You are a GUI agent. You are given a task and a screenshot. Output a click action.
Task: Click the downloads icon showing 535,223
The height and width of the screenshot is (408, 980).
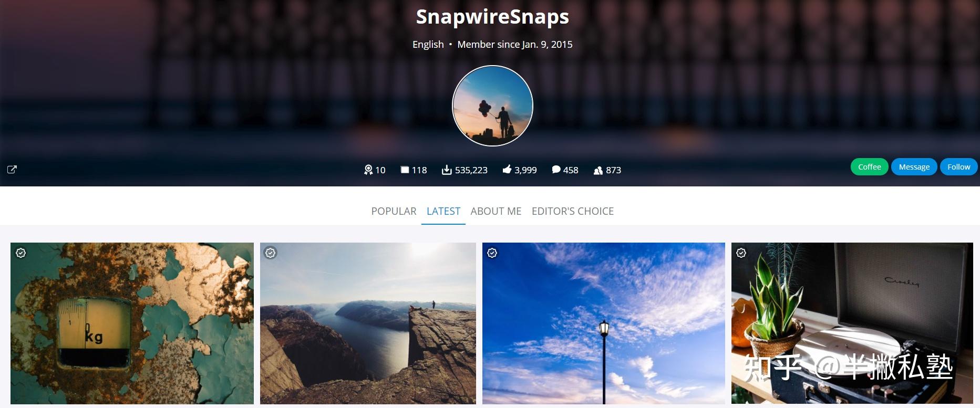click(447, 170)
